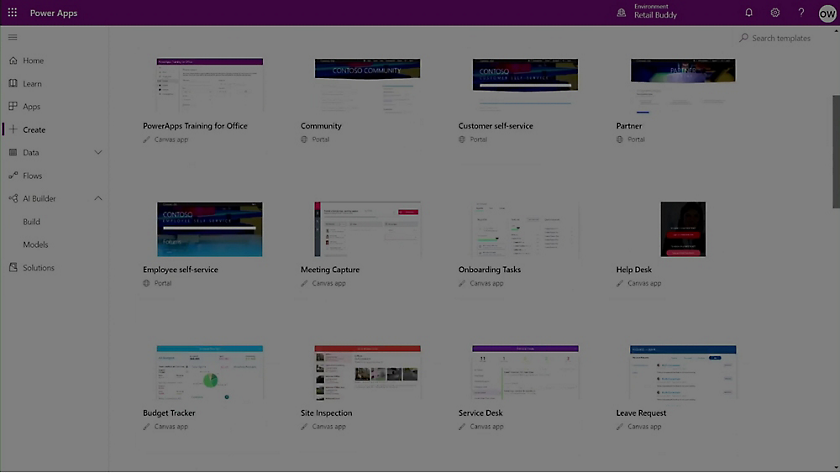Open the Community template title

point(321,126)
